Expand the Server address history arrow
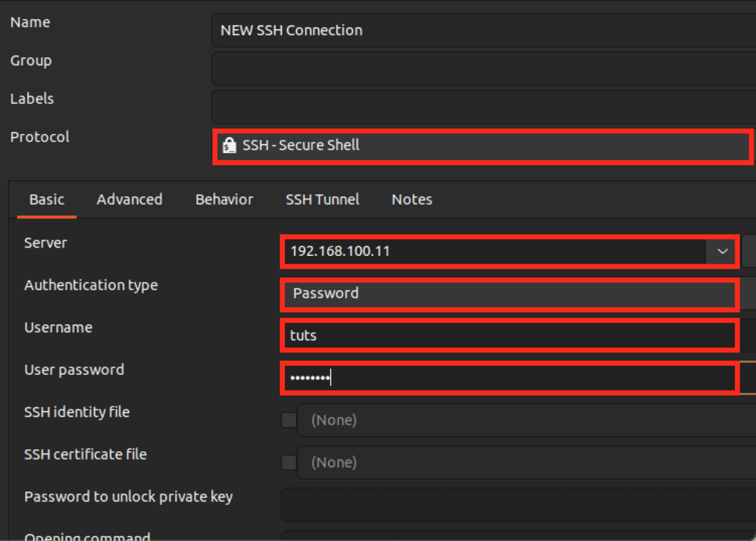This screenshot has width=756, height=541. (x=722, y=251)
